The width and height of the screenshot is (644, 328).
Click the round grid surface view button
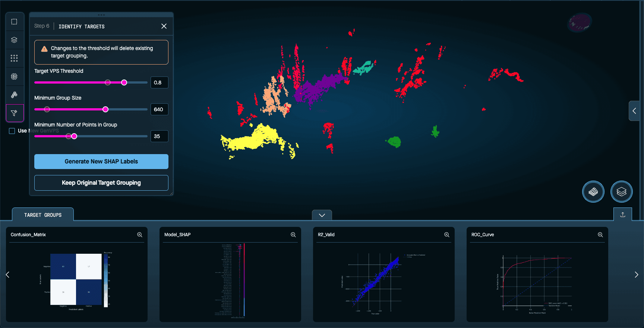[593, 192]
